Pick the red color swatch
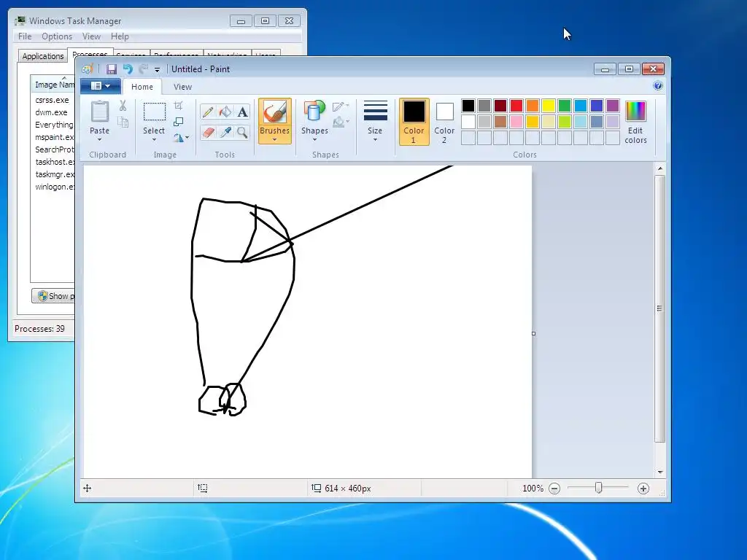This screenshot has width=747, height=560. coord(516,105)
